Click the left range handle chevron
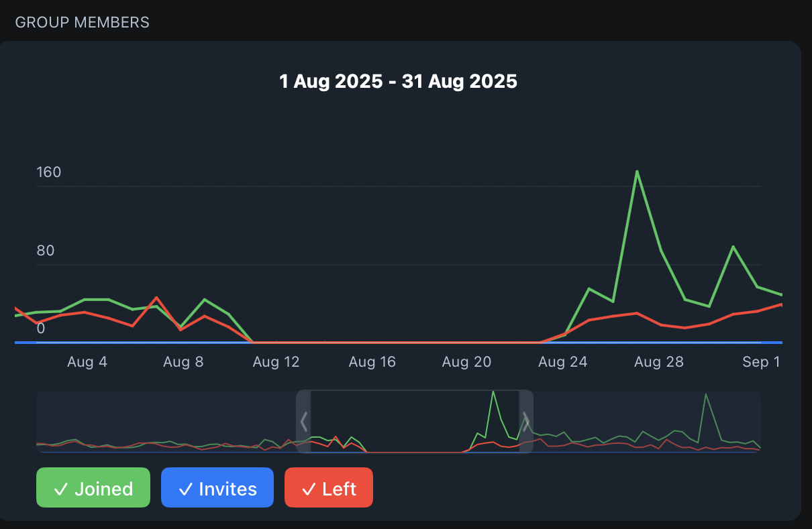Image resolution: width=812 pixels, height=529 pixels. [304, 422]
